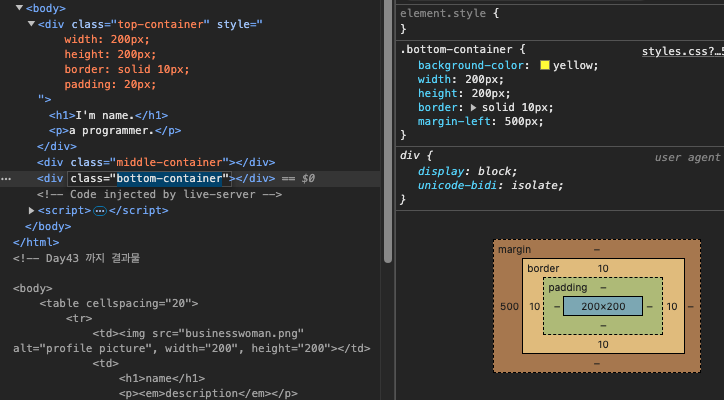Click the margin label in box model
The image size is (724, 400).
click(514, 249)
